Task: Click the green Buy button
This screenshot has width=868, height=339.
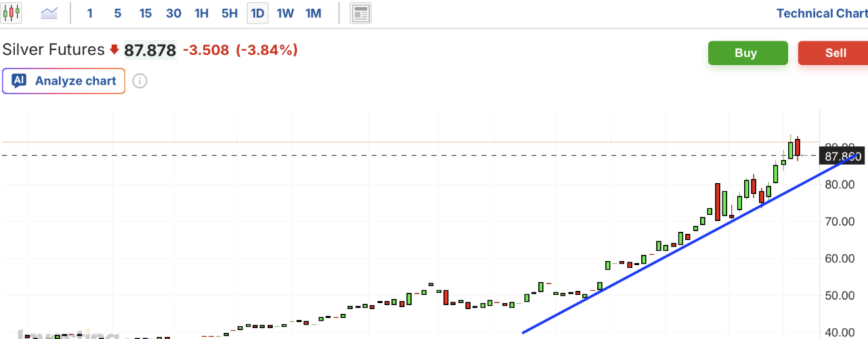Action: (748, 53)
